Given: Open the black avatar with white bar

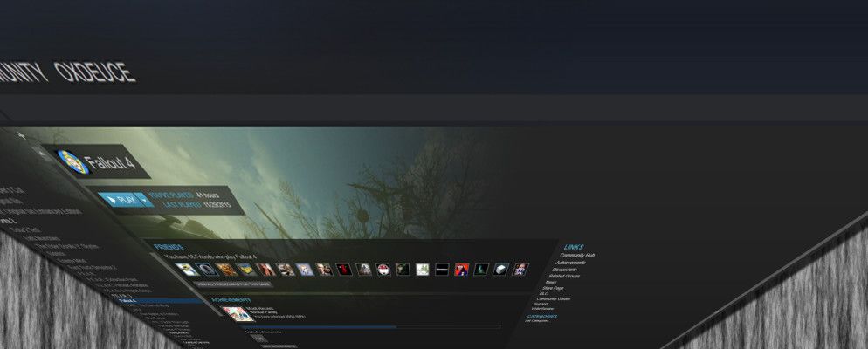Looking at the screenshot, I should click(x=442, y=270).
